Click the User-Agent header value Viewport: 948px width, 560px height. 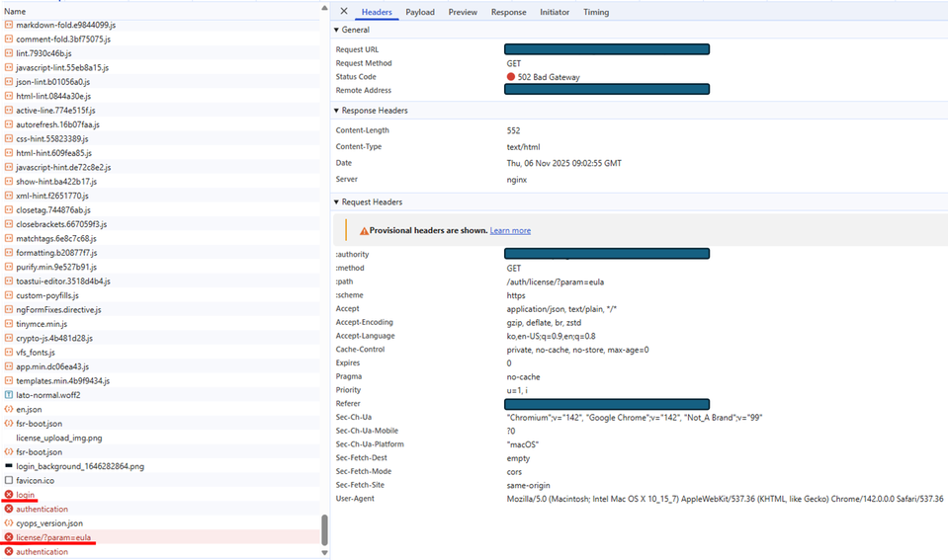[725, 499]
